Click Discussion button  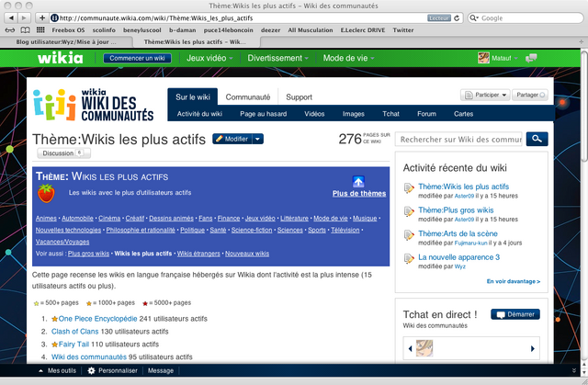tap(63, 153)
